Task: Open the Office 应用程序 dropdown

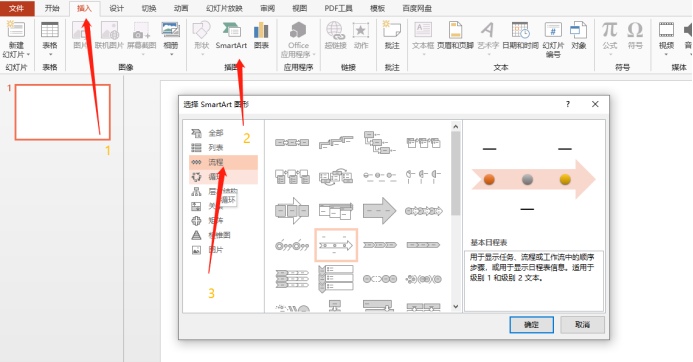Action: coord(314,54)
